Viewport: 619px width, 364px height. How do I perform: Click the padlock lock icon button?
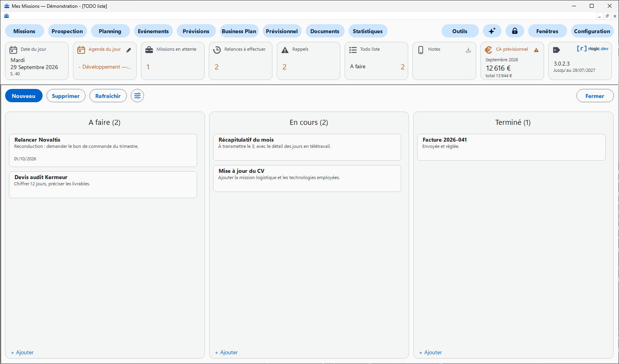coord(514,31)
